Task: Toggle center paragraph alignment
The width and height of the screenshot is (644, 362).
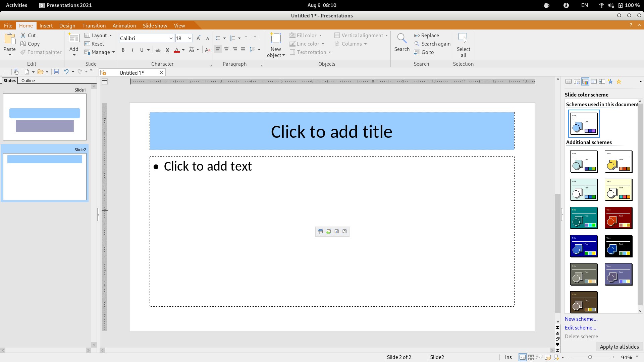Action: tap(226, 49)
